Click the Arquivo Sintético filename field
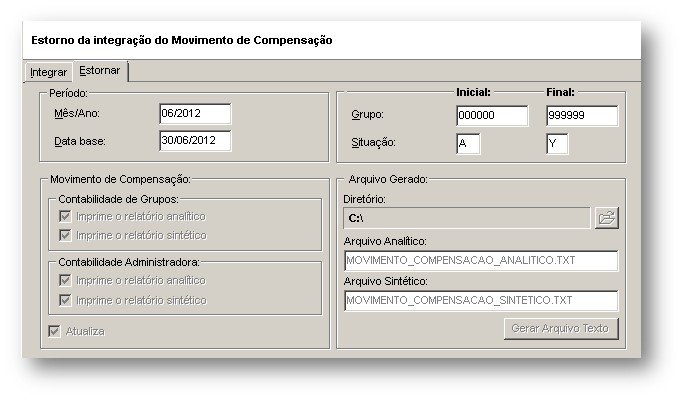Screen dimensions: 683x400 [x=480, y=301]
